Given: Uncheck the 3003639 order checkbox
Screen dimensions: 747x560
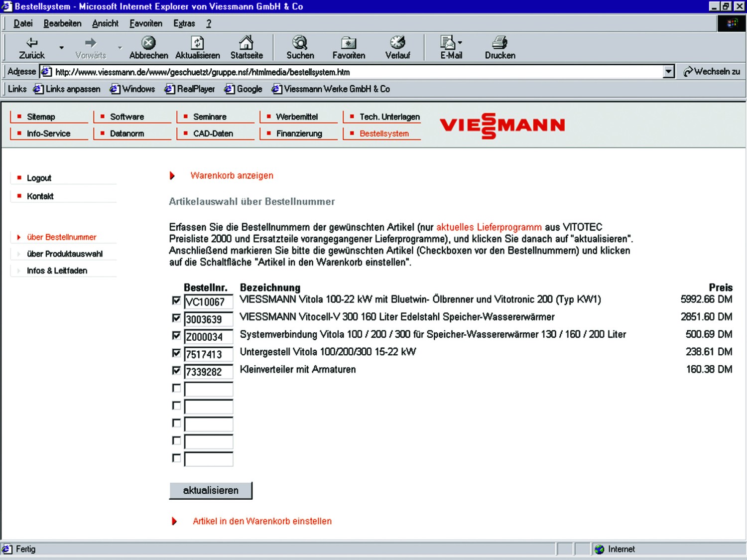Looking at the screenshot, I should (176, 318).
